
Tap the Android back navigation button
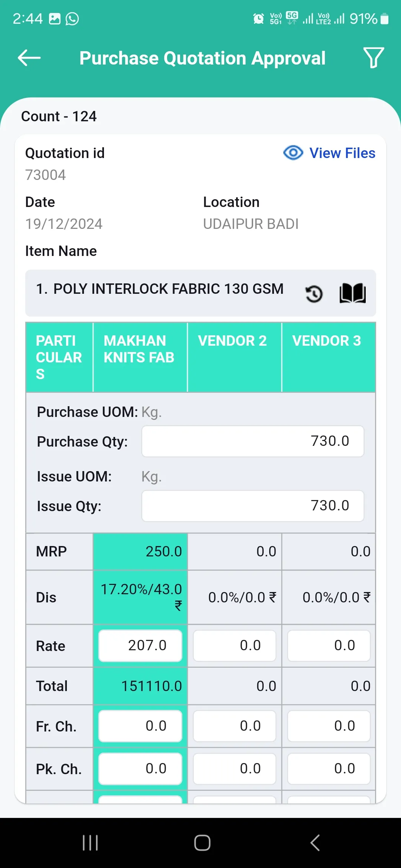315,843
